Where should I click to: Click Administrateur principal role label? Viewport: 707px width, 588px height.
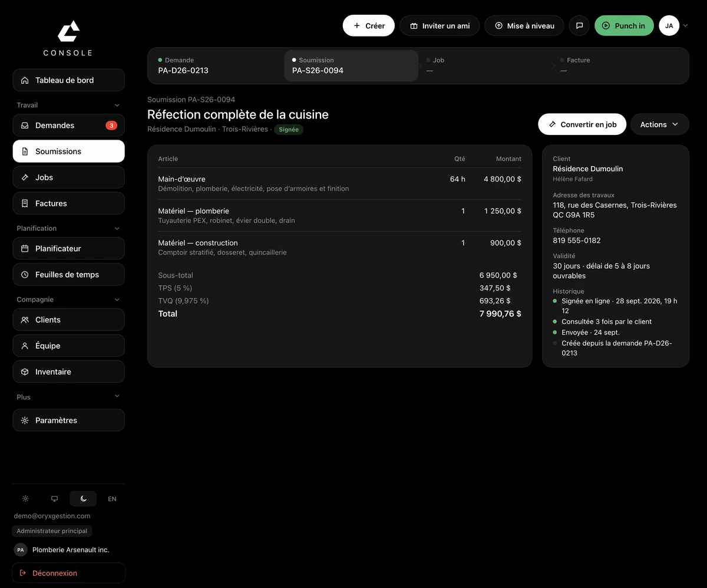[52, 531]
